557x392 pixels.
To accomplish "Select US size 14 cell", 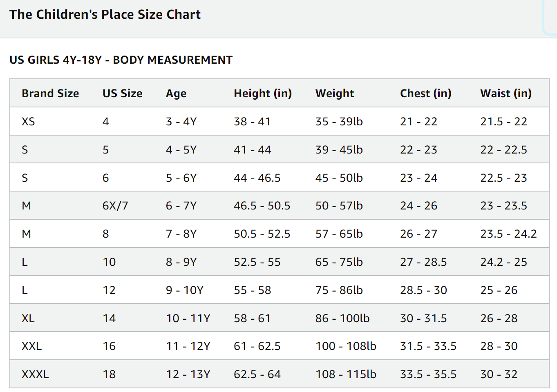I will click(109, 318).
